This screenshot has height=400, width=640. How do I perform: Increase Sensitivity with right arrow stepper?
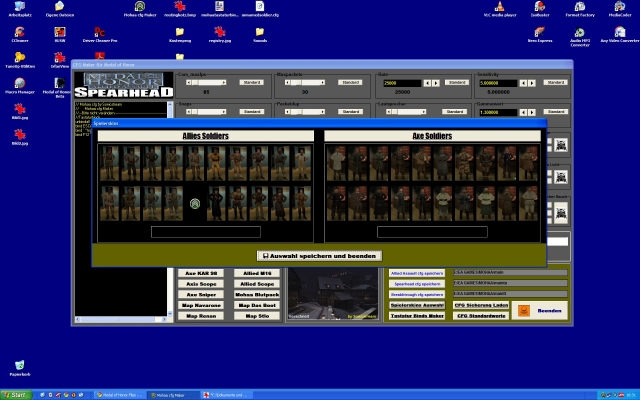click(532, 83)
